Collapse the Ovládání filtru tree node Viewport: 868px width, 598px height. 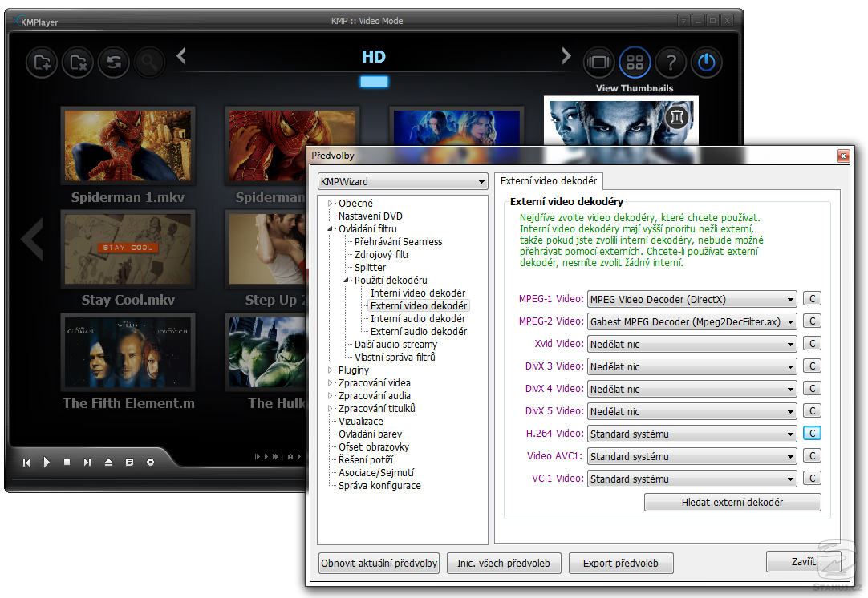330,228
